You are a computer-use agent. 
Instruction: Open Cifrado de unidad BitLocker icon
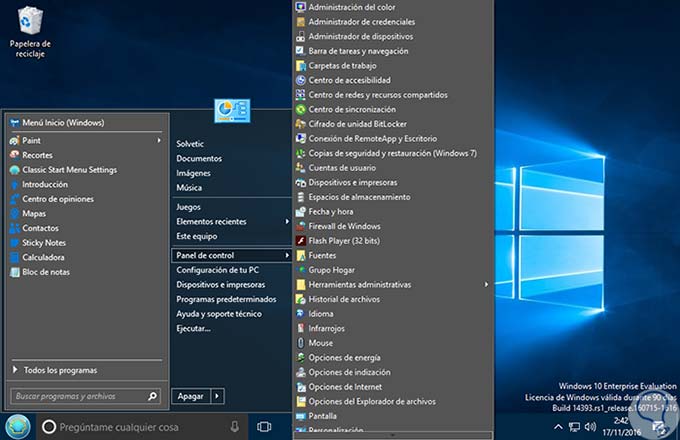301,124
